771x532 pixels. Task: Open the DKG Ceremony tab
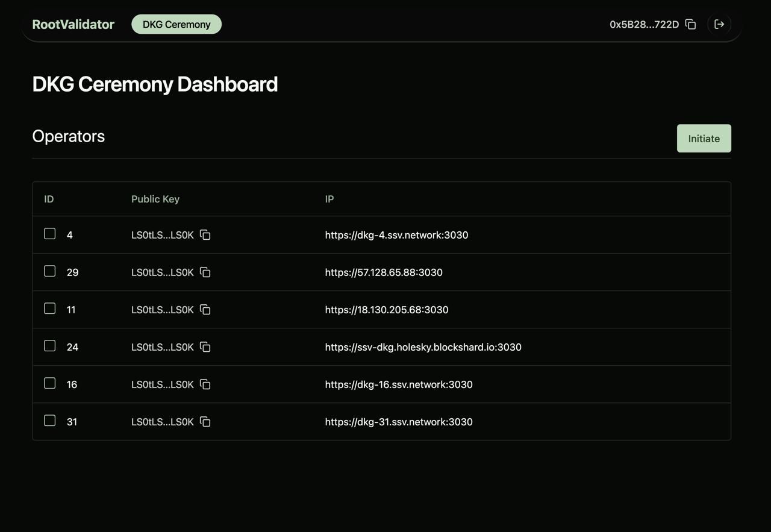tap(176, 24)
